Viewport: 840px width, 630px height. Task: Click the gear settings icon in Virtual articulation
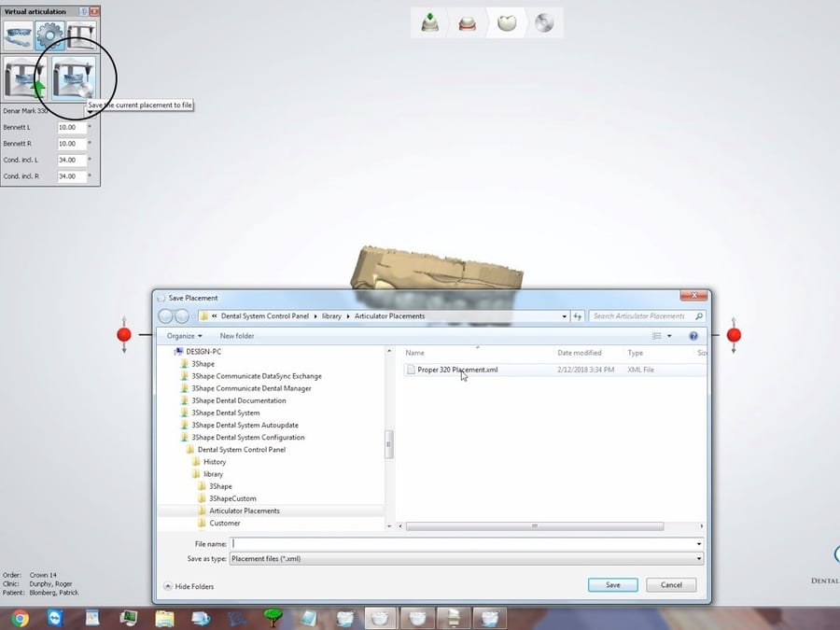[50, 35]
